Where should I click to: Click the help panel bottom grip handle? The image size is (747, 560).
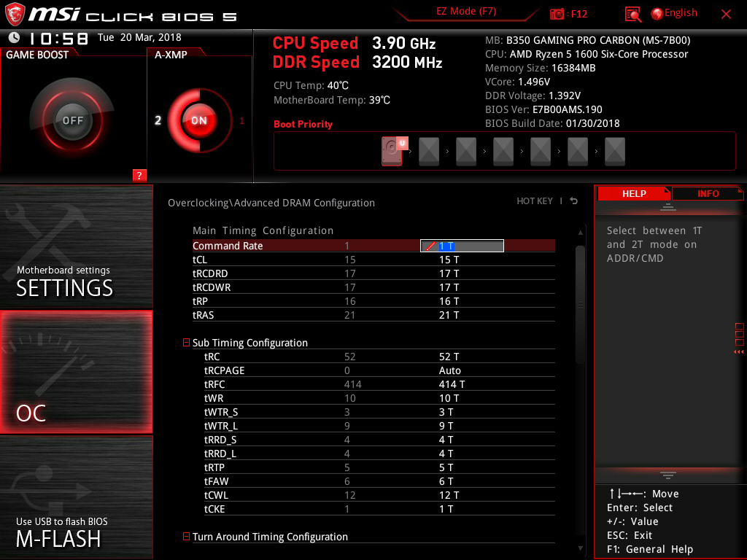pyautogui.click(x=668, y=475)
